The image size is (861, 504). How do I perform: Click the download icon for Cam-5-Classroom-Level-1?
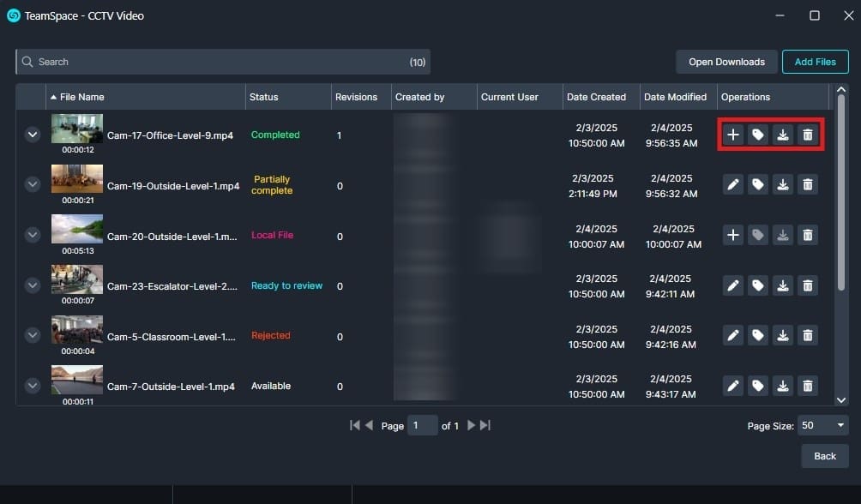(x=783, y=336)
